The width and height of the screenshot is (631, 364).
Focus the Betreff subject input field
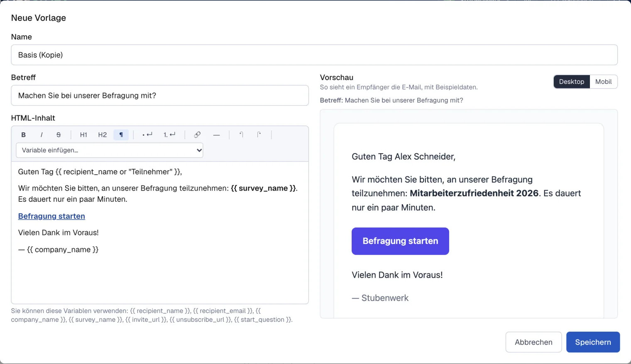[x=160, y=95]
